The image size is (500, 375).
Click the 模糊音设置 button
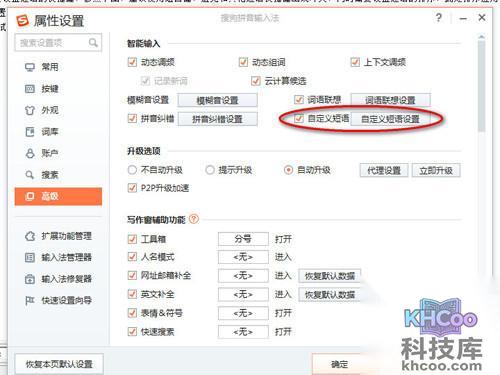(218, 100)
